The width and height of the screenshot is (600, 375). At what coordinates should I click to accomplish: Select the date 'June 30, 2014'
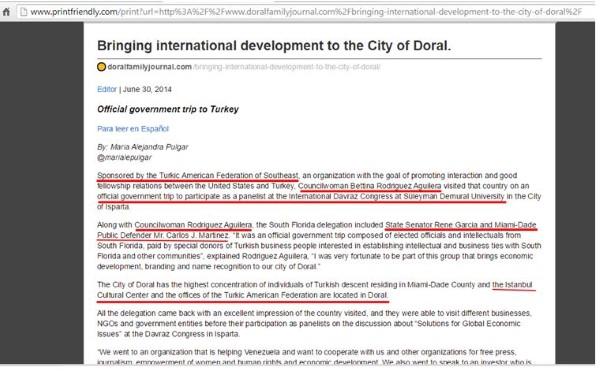click(147, 89)
